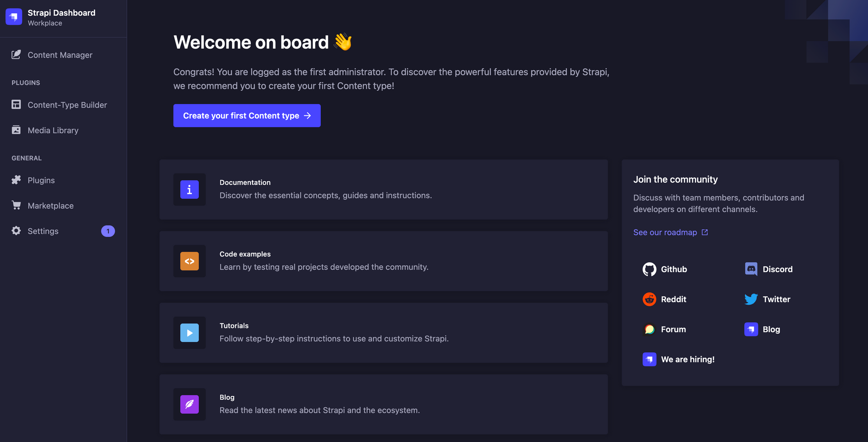Viewport: 868px width, 442px height.
Task: Select the Content Manager pencil icon
Action: (x=16, y=55)
